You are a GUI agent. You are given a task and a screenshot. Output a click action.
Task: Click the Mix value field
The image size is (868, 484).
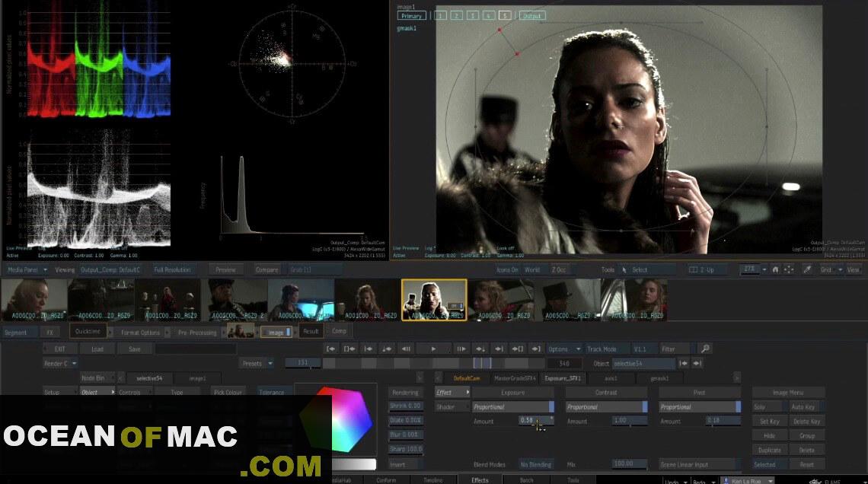point(630,465)
